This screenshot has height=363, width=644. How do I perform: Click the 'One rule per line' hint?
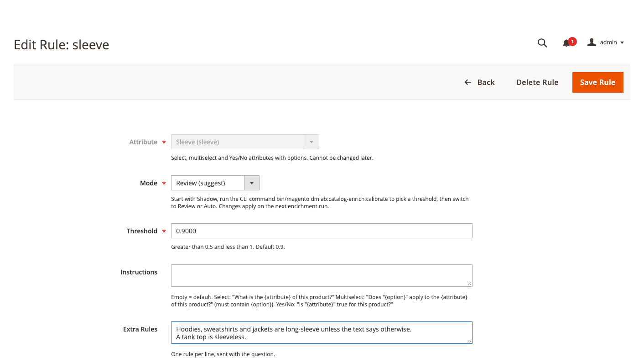click(x=223, y=354)
